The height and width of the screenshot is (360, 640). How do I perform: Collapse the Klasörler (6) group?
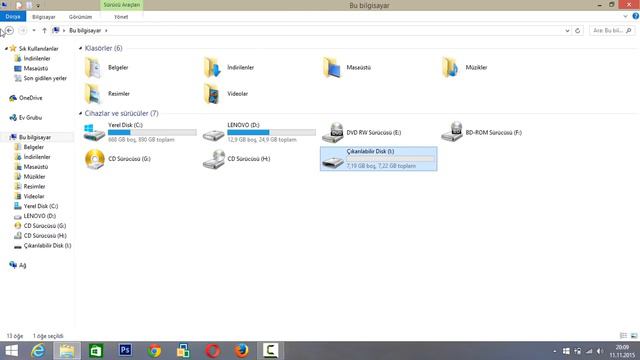pos(80,48)
